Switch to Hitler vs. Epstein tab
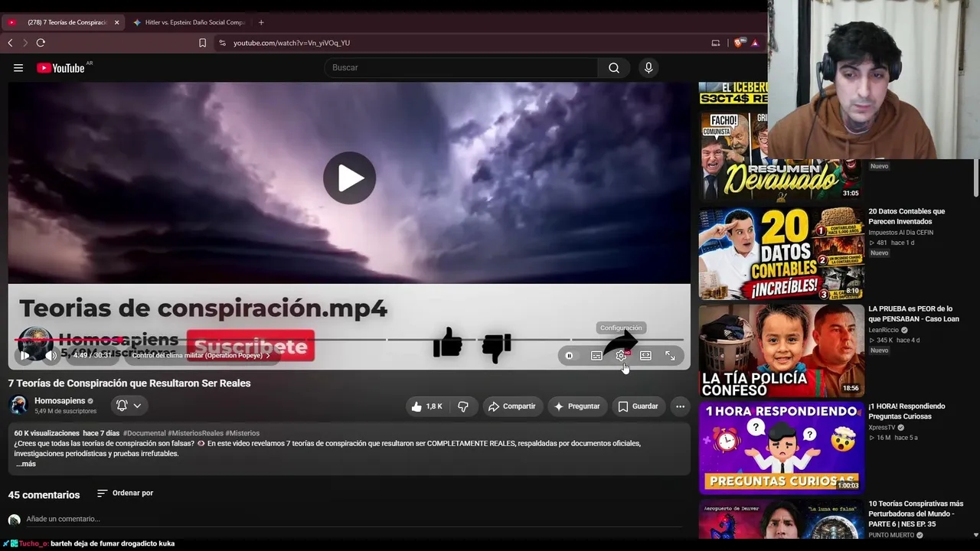The image size is (980, 551). [189, 22]
